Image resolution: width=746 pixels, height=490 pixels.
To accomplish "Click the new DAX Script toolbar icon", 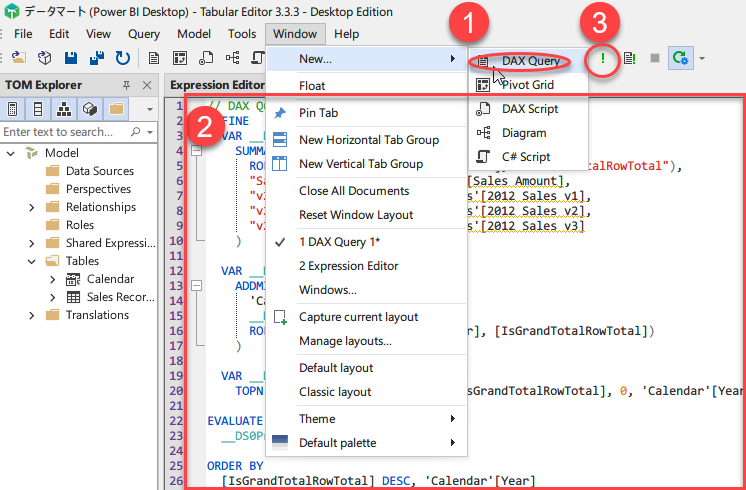I will (x=206, y=58).
